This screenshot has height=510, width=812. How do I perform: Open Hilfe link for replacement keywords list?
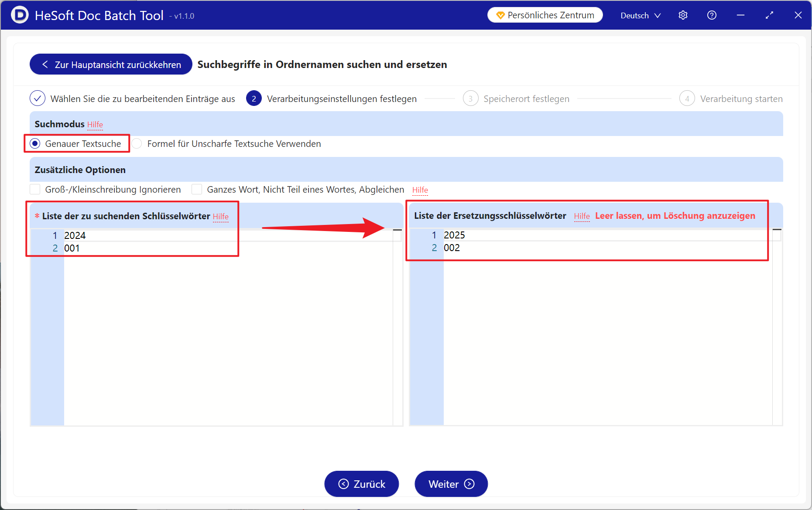tap(582, 216)
